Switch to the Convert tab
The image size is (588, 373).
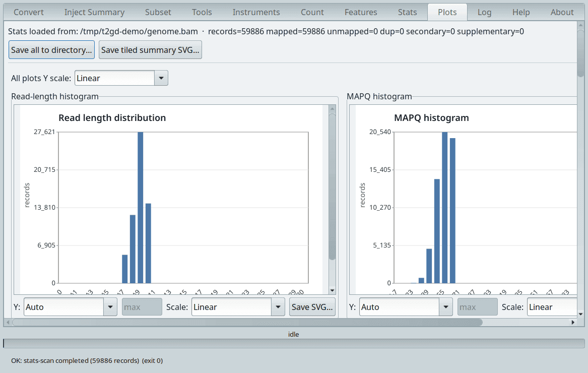point(29,13)
